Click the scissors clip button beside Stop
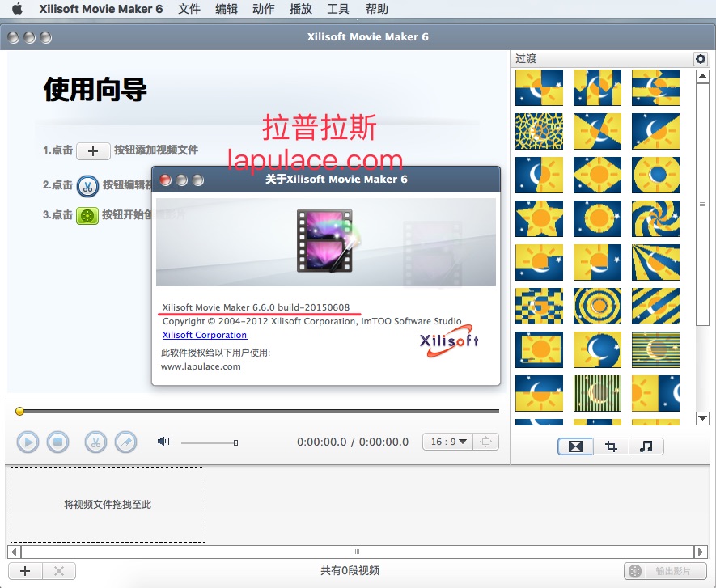 coord(95,442)
